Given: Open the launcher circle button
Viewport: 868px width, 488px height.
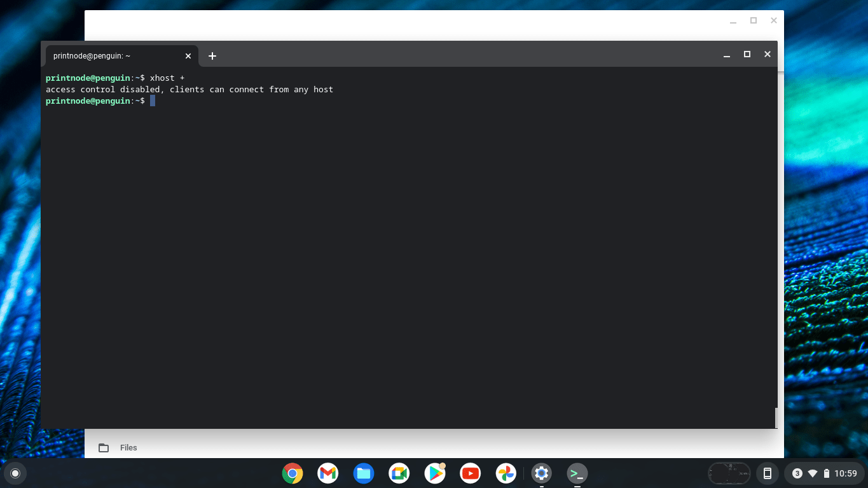Looking at the screenshot, I should pos(15,473).
